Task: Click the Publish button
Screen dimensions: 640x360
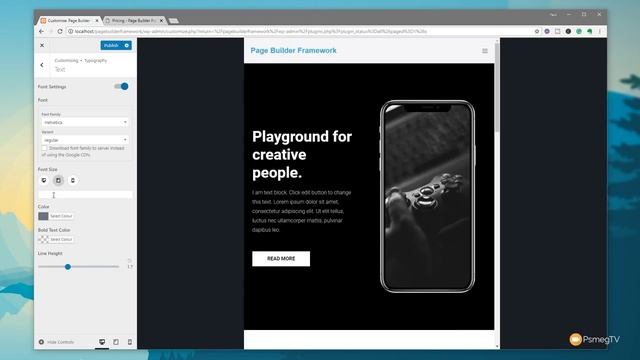Action: (111, 45)
